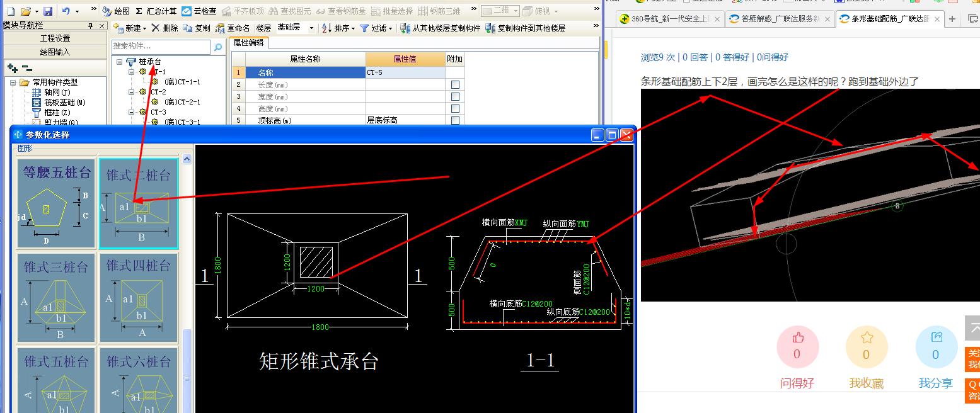Click 平齐板顶 toolbar item

click(242, 11)
